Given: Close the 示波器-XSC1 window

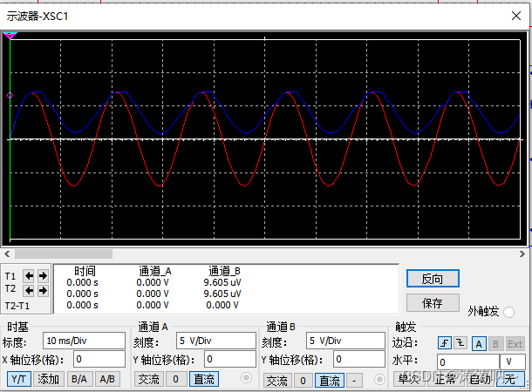Looking at the screenshot, I should click(x=516, y=16).
